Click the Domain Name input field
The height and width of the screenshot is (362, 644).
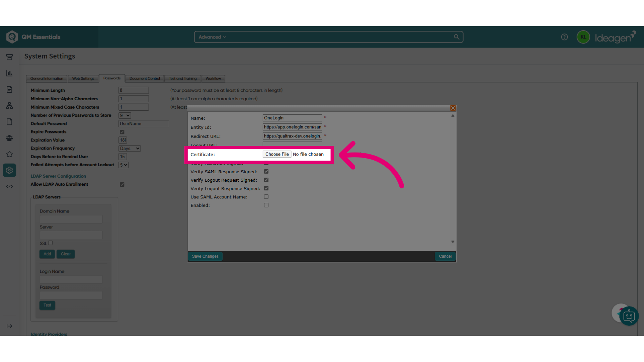(71, 219)
